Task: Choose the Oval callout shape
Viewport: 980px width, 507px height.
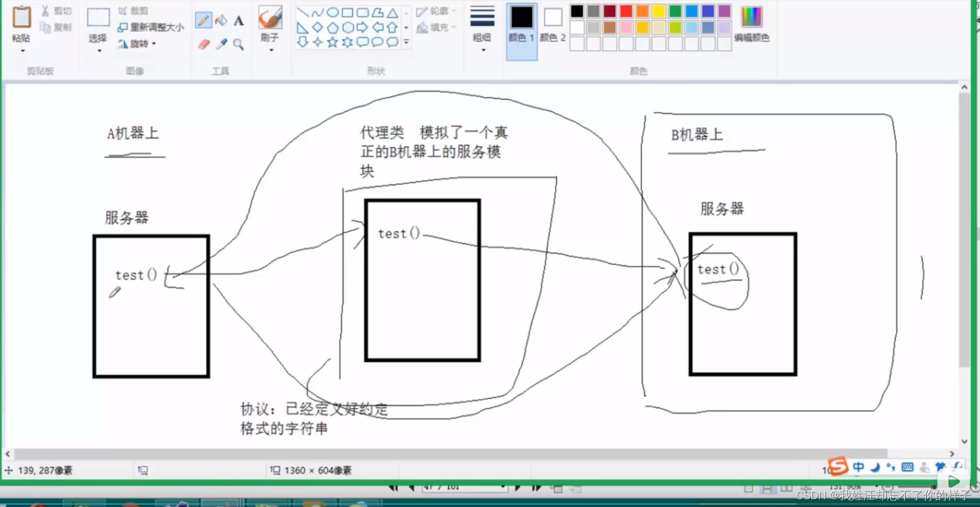Action: coord(378,42)
